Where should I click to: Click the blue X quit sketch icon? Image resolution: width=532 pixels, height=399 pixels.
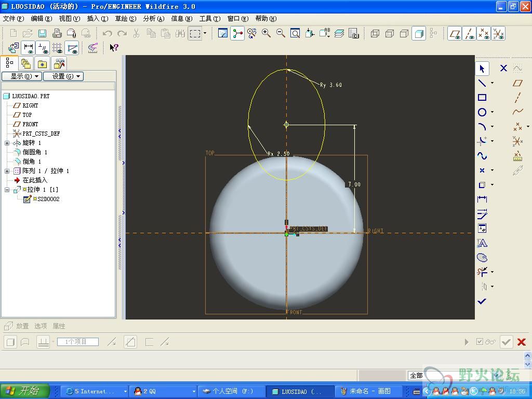click(503, 68)
